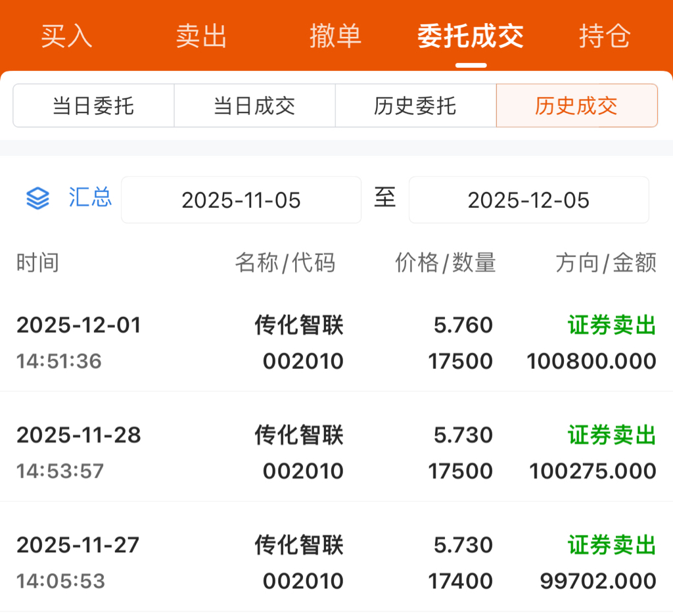Switch to 当日成交 view
Screen dimensions: 673x616
(254, 105)
